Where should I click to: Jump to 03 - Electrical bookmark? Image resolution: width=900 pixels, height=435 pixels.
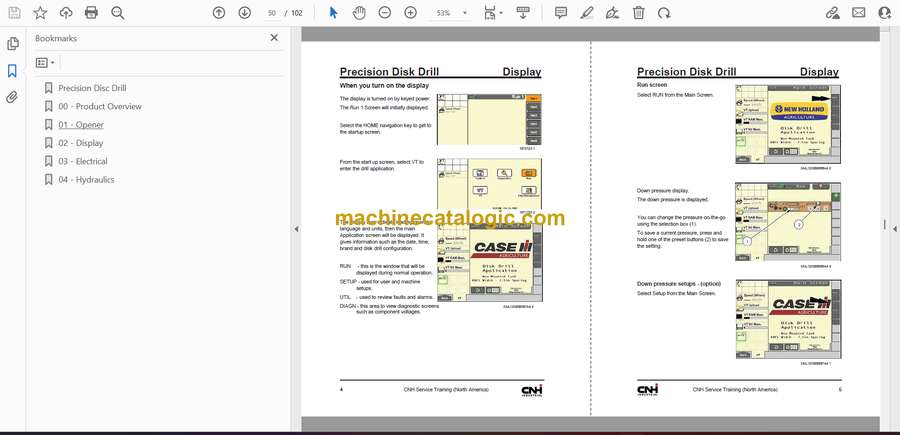click(83, 161)
